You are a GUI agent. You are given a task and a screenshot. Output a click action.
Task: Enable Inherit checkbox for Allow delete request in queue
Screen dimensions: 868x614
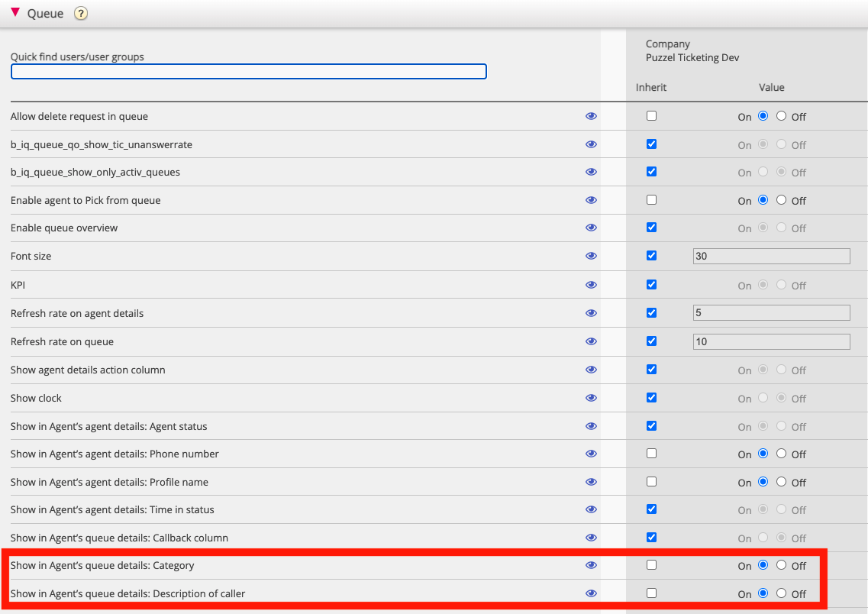pyautogui.click(x=651, y=116)
